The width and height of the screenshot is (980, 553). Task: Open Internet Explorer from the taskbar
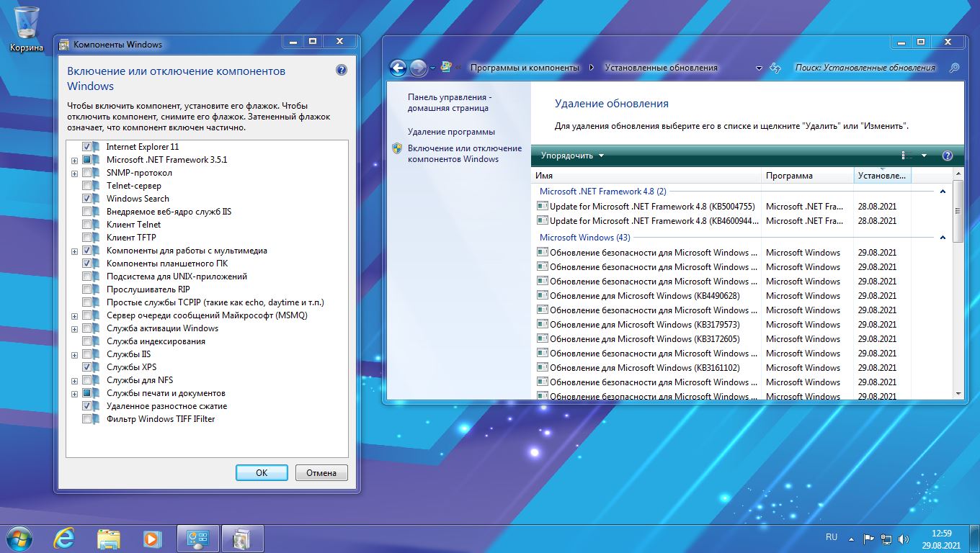coord(65,538)
